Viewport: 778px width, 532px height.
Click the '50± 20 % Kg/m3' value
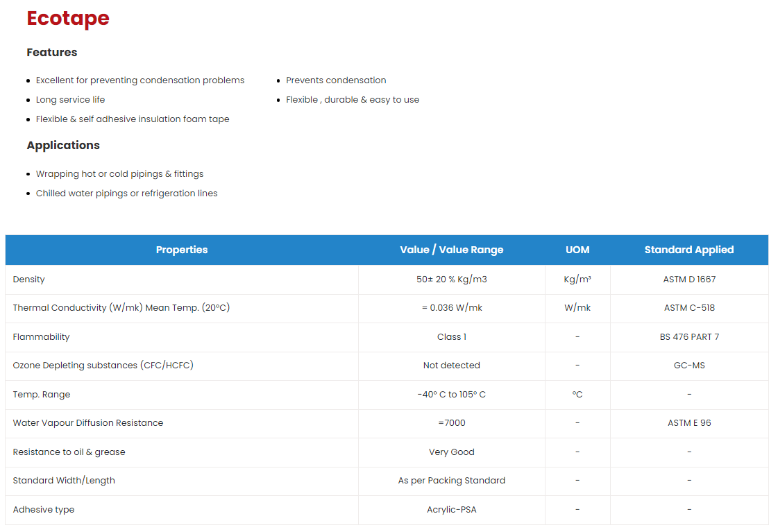tap(452, 280)
